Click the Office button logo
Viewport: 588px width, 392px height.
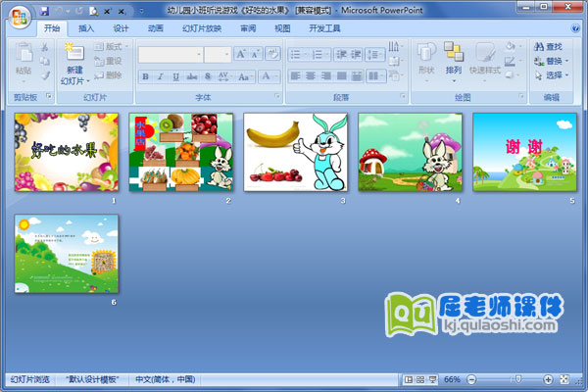(20, 17)
